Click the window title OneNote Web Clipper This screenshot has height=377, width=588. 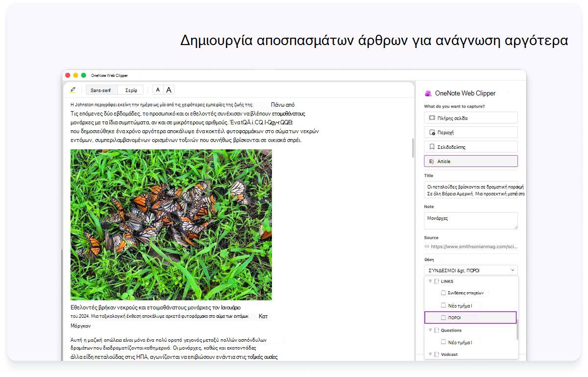[x=109, y=75]
